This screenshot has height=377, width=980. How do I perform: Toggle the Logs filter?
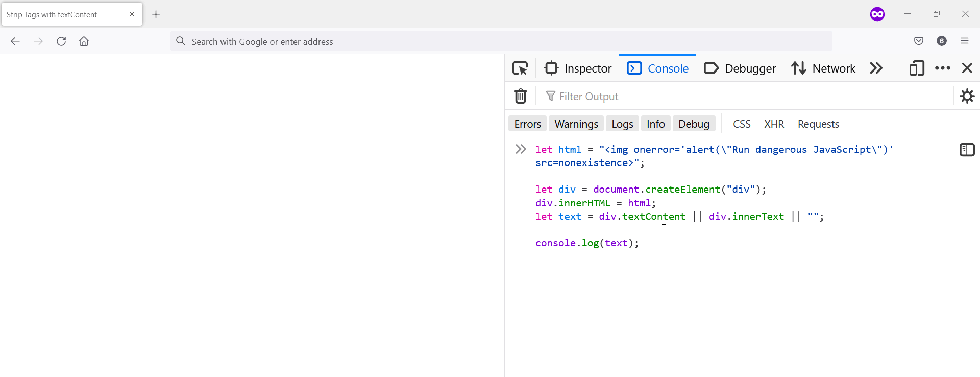tap(622, 124)
